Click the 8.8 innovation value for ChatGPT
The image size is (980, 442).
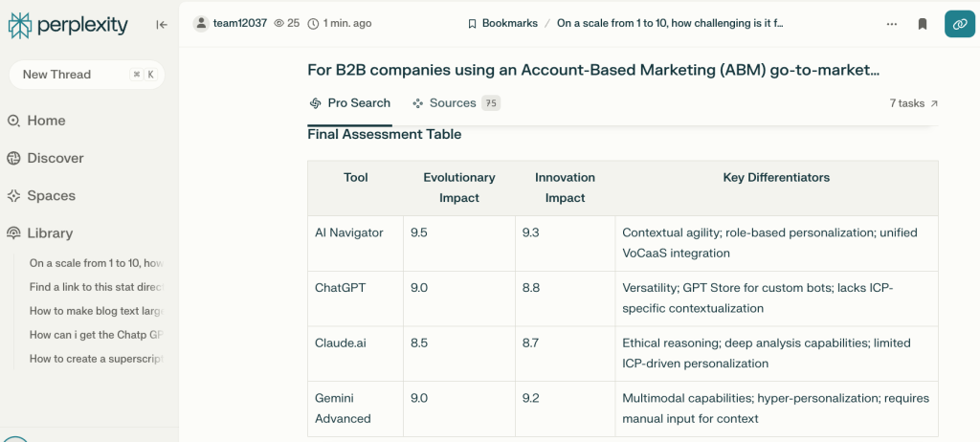pyautogui.click(x=530, y=288)
